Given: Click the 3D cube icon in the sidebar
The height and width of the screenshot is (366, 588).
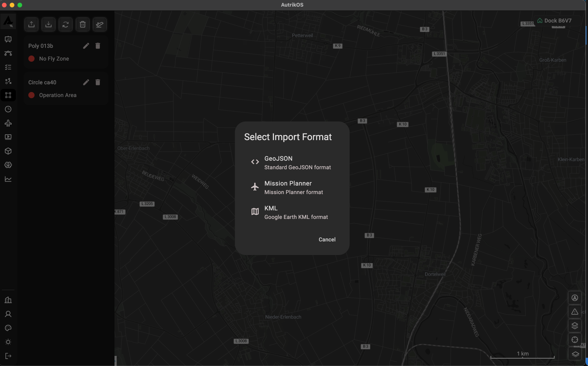Looking at the screenshot, I should pyautogui.click(x=8, y=151).
